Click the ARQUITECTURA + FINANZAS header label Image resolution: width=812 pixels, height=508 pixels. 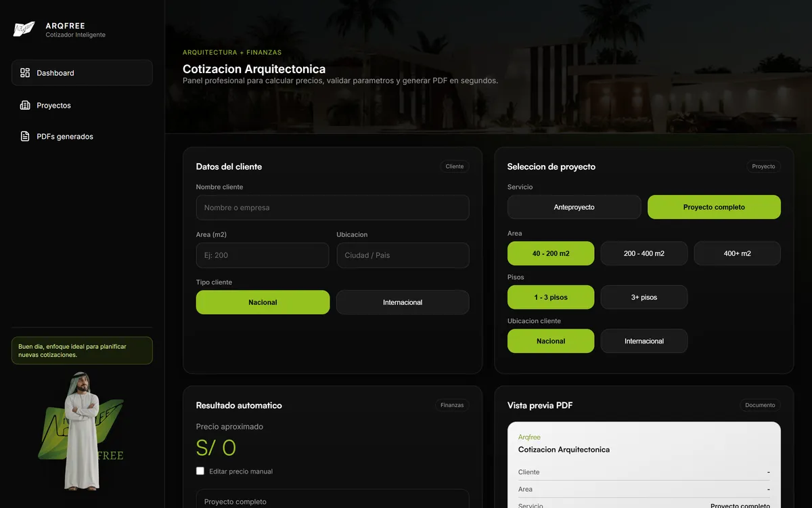click(232, 52)
